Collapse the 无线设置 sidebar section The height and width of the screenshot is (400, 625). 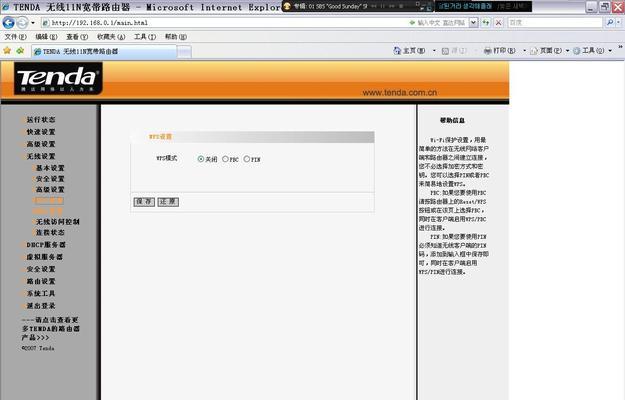[x=41, y=156]
